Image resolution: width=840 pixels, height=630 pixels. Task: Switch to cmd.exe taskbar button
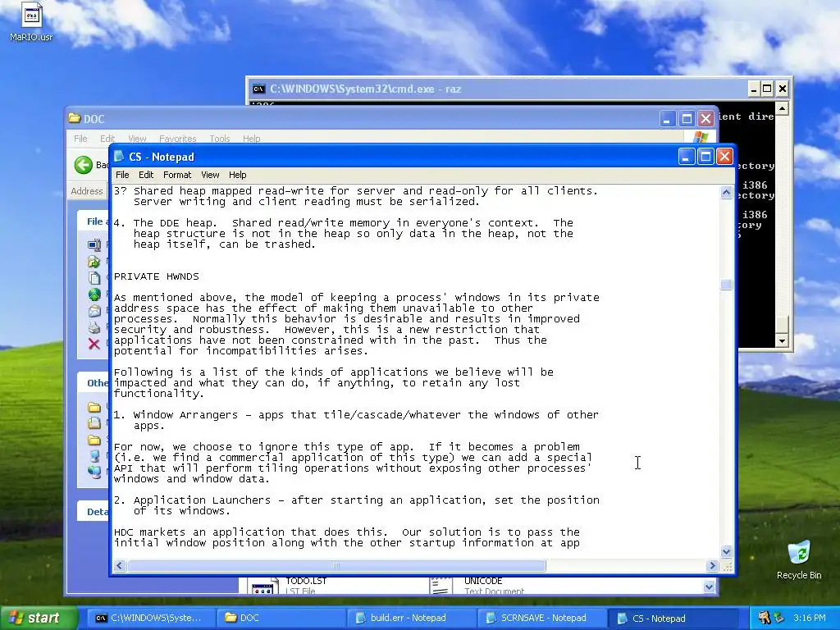pos(151,618)
